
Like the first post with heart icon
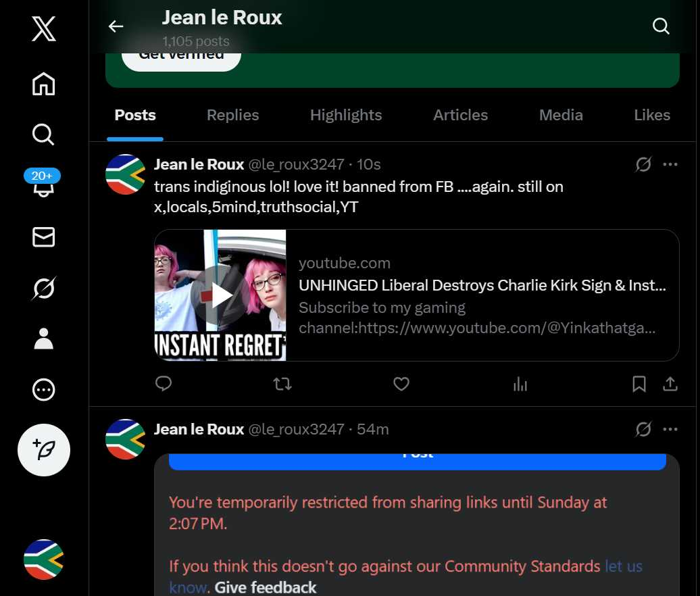(401, 384)
